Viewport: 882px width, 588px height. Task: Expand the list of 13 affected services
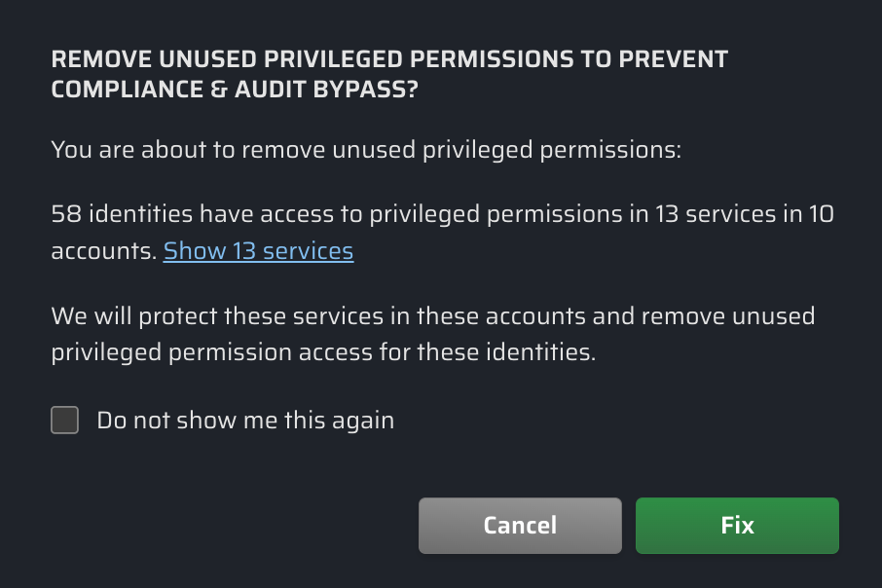pyautogui.click(x=258, y=251)
